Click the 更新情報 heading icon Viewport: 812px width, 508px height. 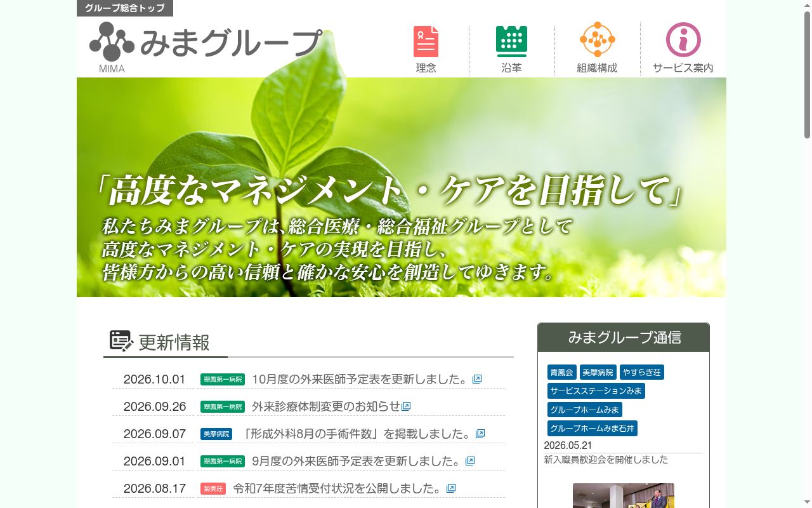121,341
